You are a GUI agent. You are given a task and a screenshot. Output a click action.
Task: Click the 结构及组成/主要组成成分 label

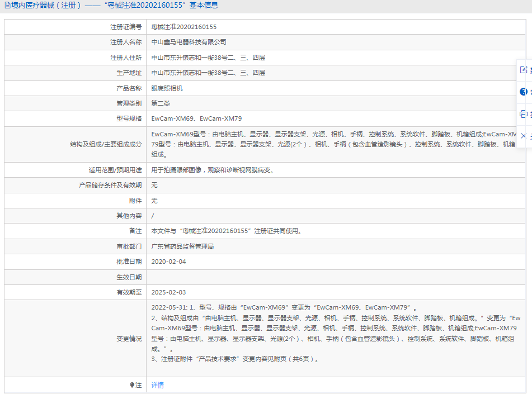click(x=106, y=144)
